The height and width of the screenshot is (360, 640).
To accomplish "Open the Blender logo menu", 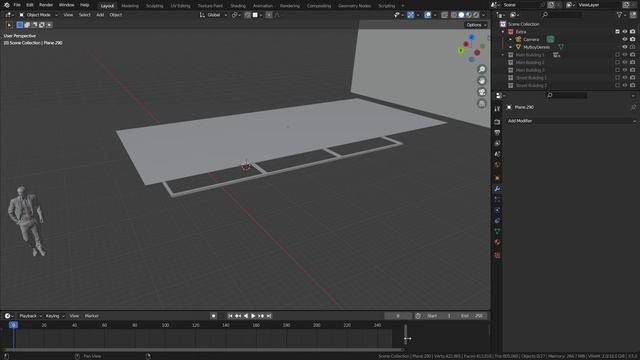I will pos(7,5).
